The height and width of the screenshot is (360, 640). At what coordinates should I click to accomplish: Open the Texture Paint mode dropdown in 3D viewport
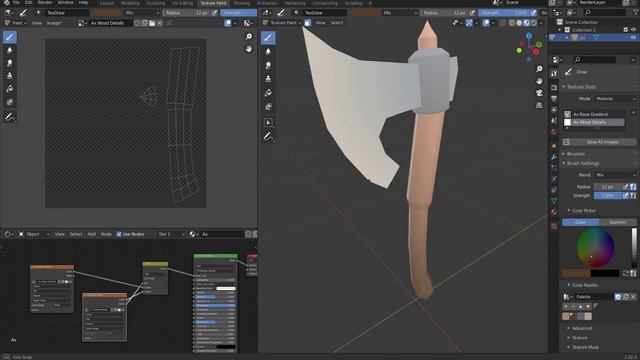coord(283,23)
